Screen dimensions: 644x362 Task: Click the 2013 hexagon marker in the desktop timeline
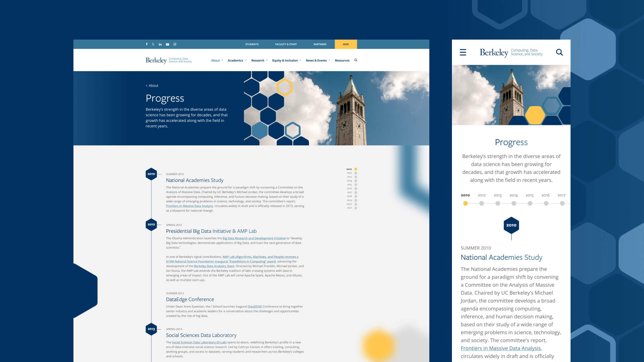click(151, 329)
